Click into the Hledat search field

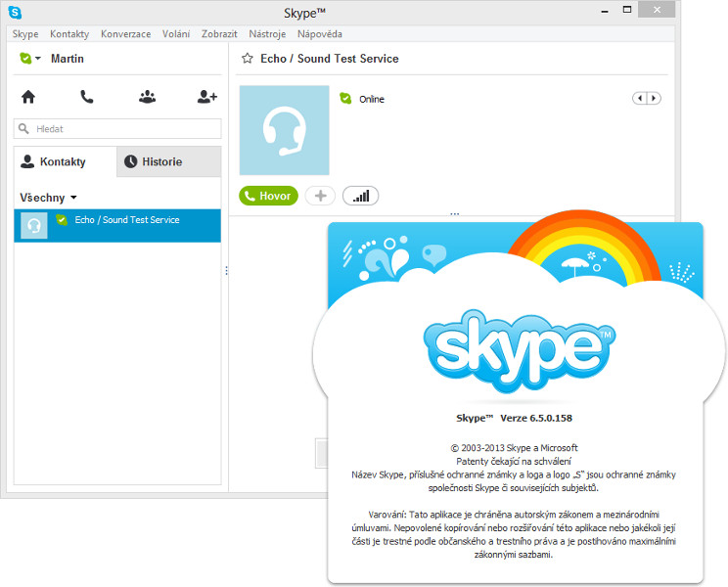click(117, 128)
